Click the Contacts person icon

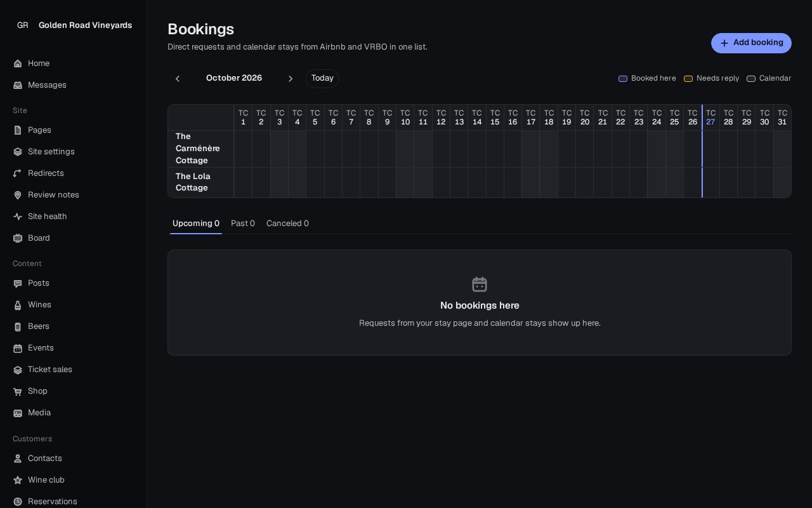pos(18,458)
